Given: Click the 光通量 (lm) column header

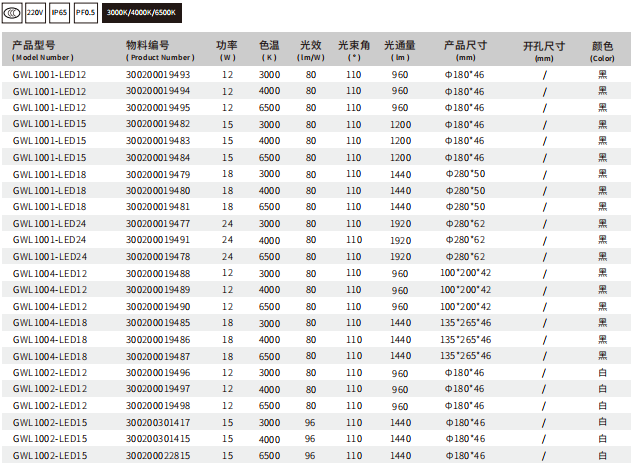Looking at the screenshot, I should coord(400,50).
